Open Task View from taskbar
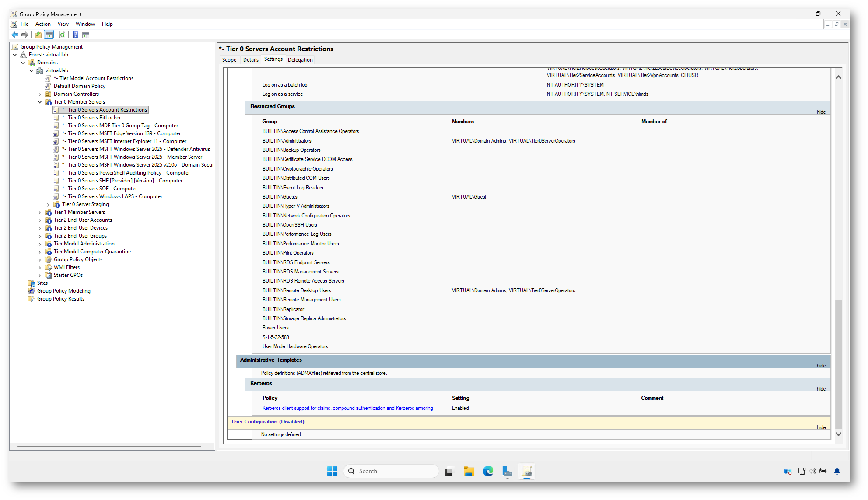Image resolution: width=868 pixels, height=500 pixels. pos(448,472)
